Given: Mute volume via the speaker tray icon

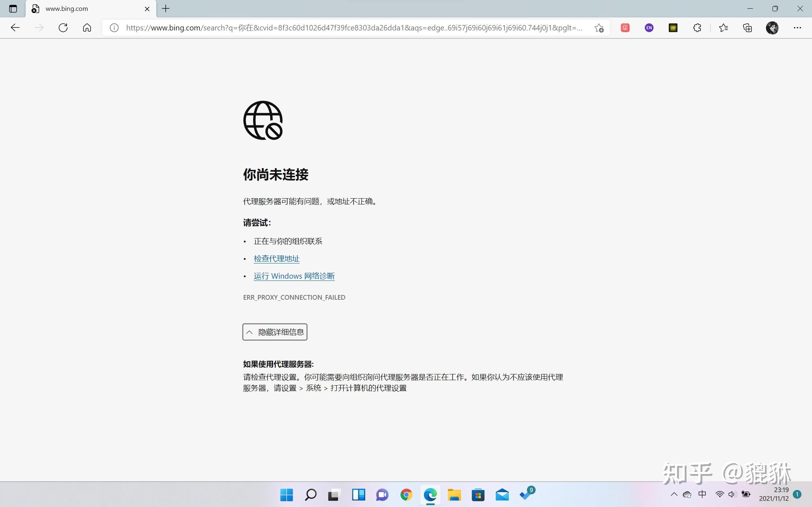Looking at the screenshot, I should (731, 494).
